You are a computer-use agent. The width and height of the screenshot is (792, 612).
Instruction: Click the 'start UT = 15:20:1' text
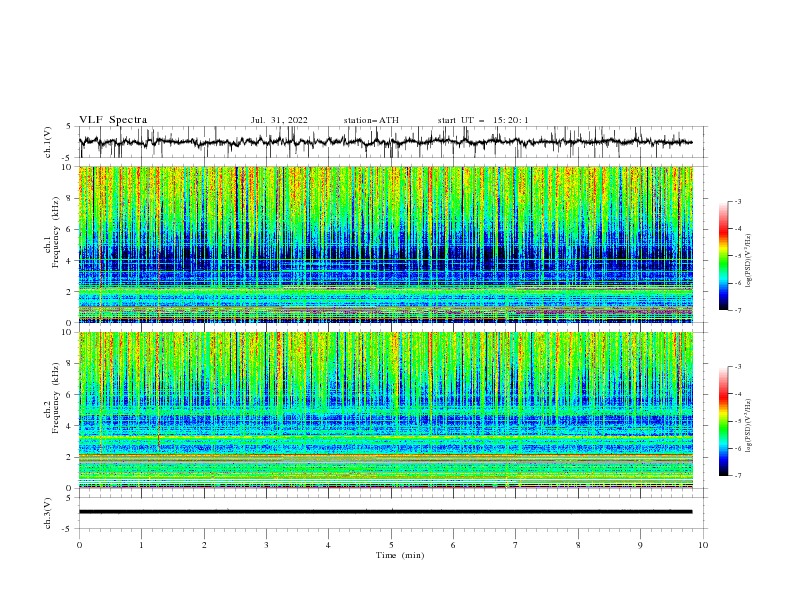(483, 120)
